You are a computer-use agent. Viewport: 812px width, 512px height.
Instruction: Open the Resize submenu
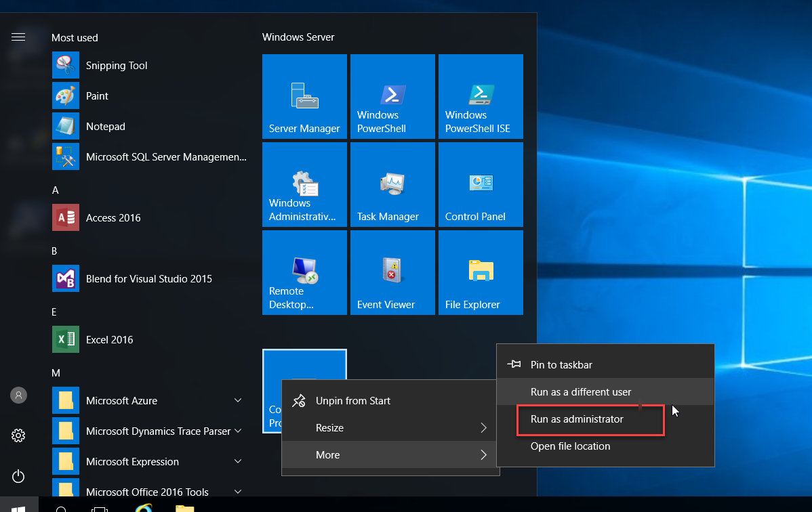tap(390, 427)
